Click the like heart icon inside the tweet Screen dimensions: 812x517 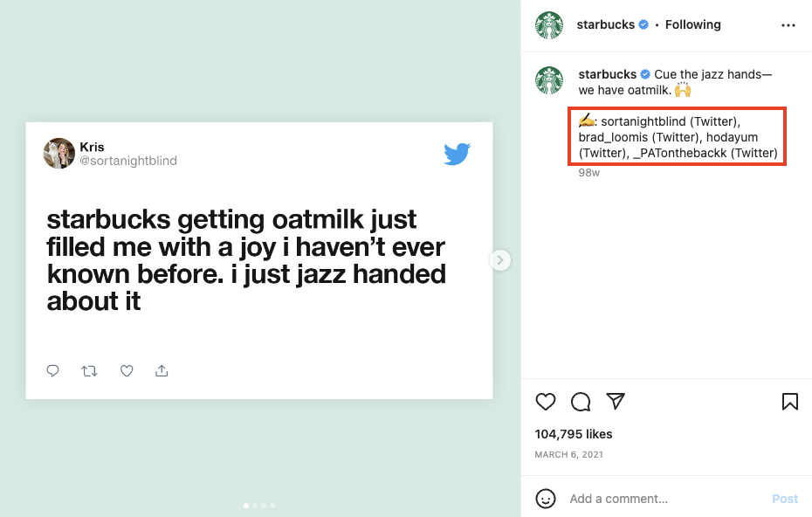pos(127,370)
